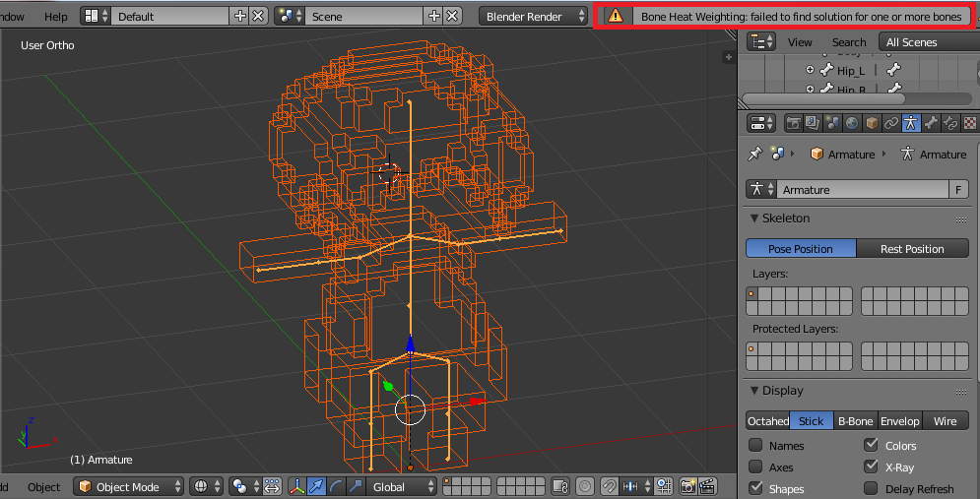Add new screen layout with plus button

coord(240,16)
